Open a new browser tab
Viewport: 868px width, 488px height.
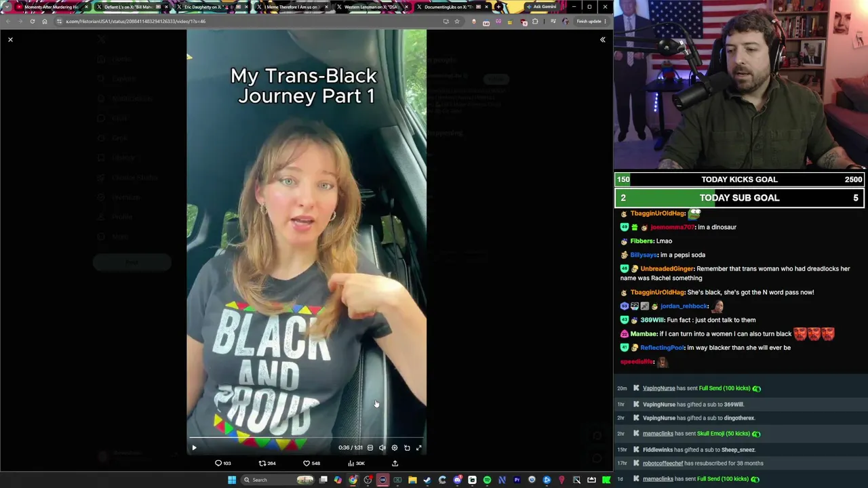coord(498,7)
